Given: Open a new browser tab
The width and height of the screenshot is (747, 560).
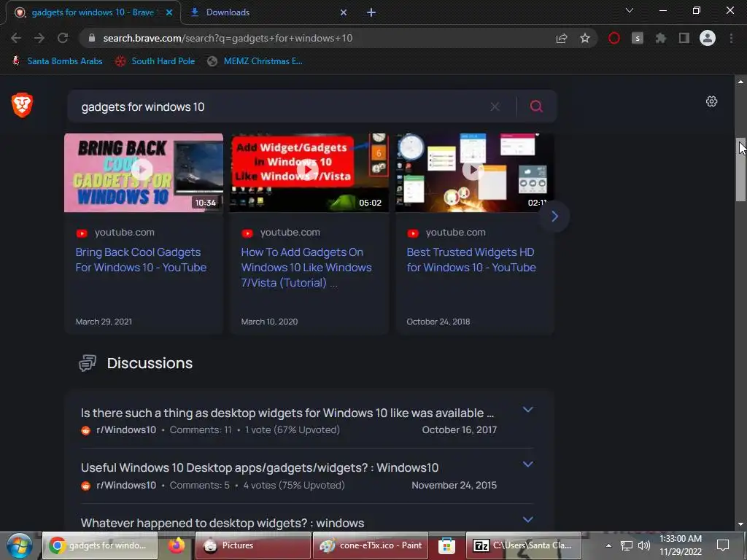Looking at the screenshot, I should click(x=371, y=12).
